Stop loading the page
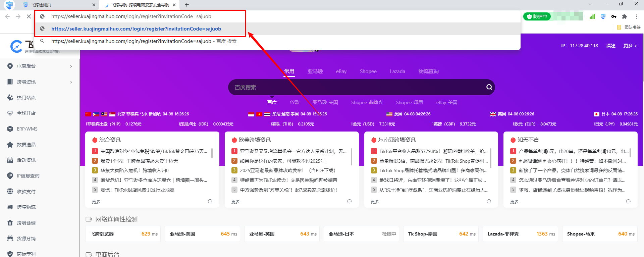The height and width of the screenshot is (257, 644). coord(29,16)
